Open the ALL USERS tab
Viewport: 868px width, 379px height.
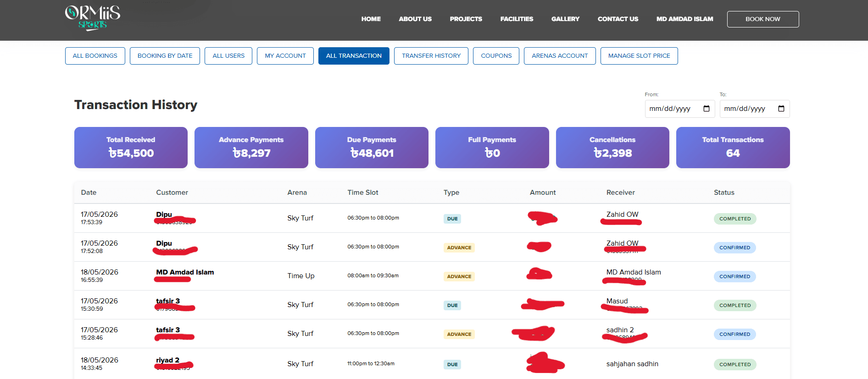(x=228, y=56)
